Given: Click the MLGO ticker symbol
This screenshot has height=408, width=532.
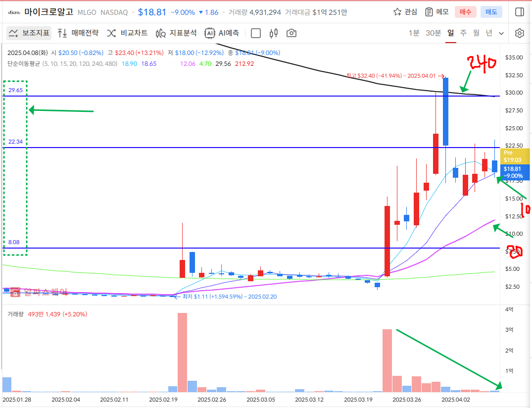Looking at the screenshot, I should [x=87, y=12].
